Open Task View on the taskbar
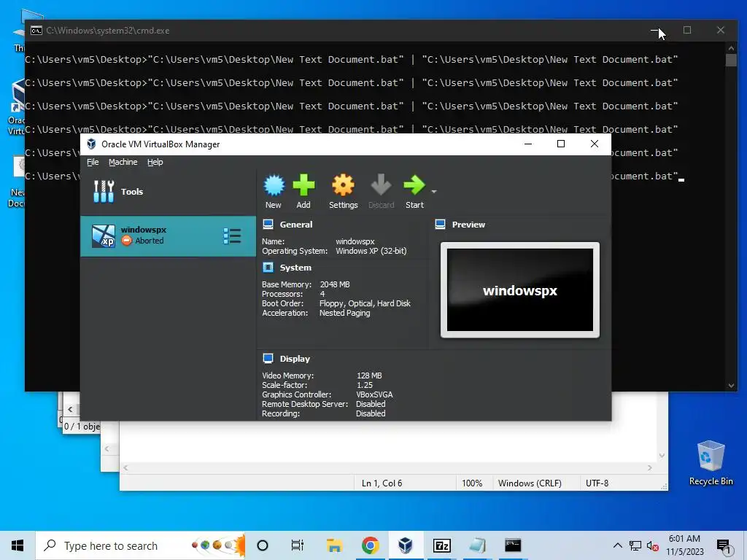 click(x=298, y=545)
